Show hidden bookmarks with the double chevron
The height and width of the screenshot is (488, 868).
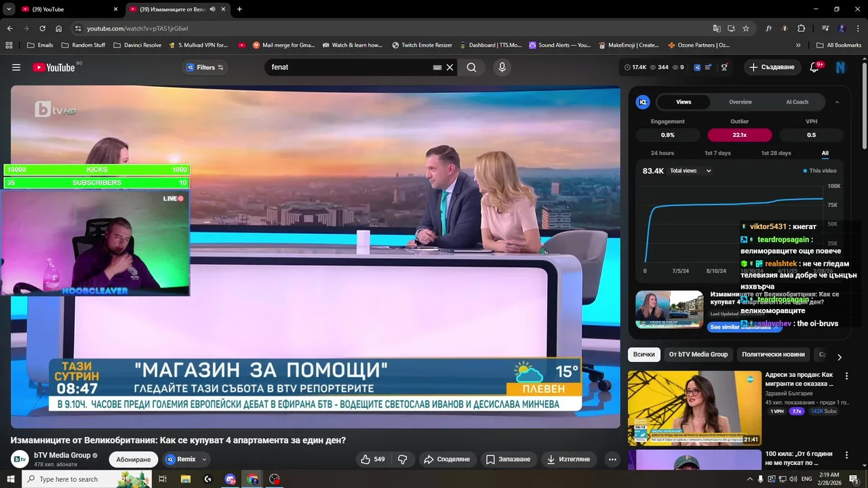pos(798,45)
